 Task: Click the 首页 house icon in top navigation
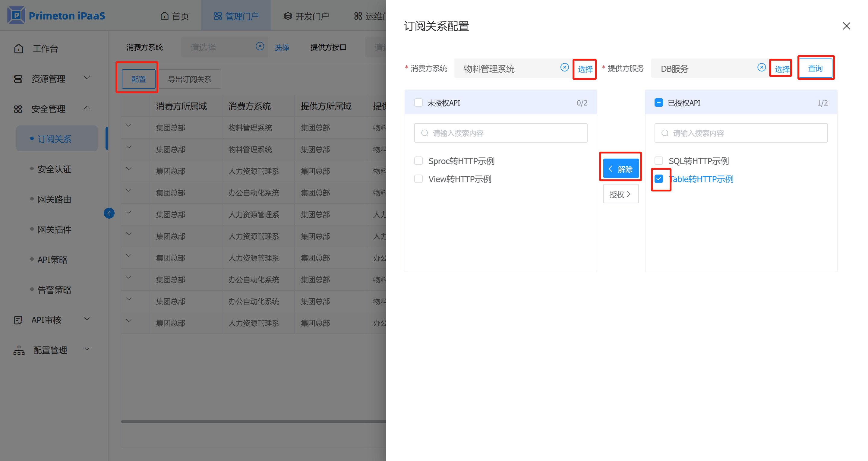coord(164,16)
